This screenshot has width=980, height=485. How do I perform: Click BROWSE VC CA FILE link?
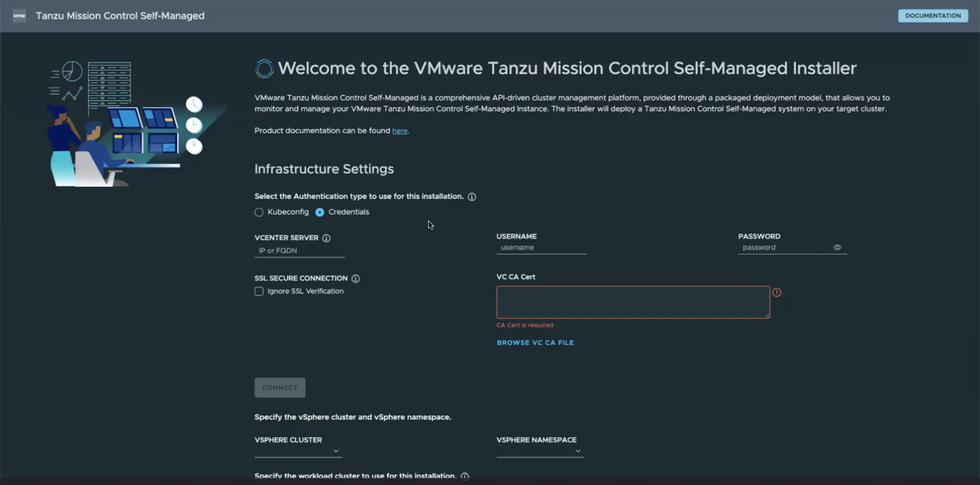(x=535, y=343)
